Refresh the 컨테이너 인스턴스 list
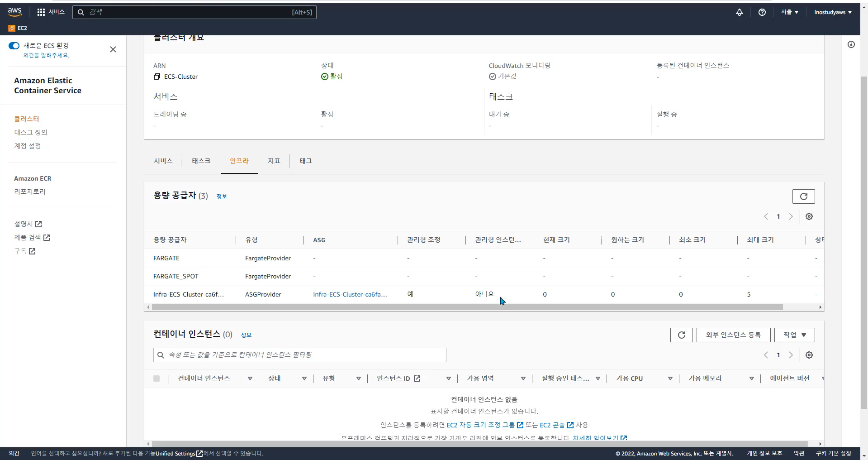The height and width of the screenshot is (460, 868). click(x=681, y=335)
